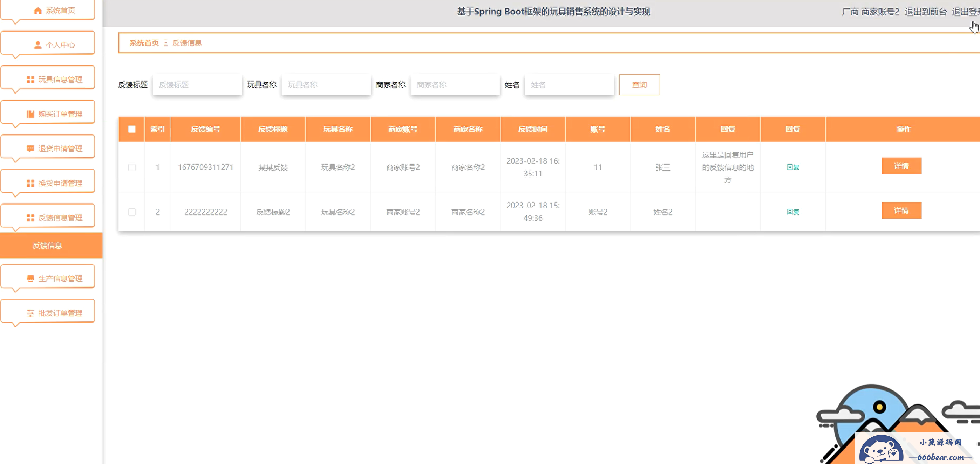Click the 反馈标题2 cell

click(x=273, y=212)
